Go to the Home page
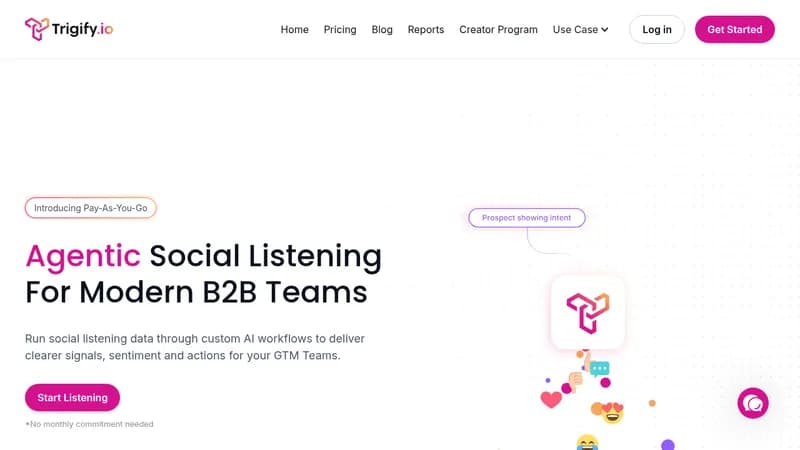 coord(294,30)
